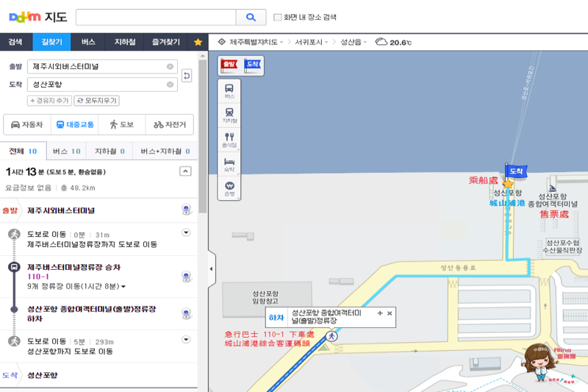
Task: Click the current location icon before 제주특별자치도
Action: pyautogui.click(x=222, y=42)
